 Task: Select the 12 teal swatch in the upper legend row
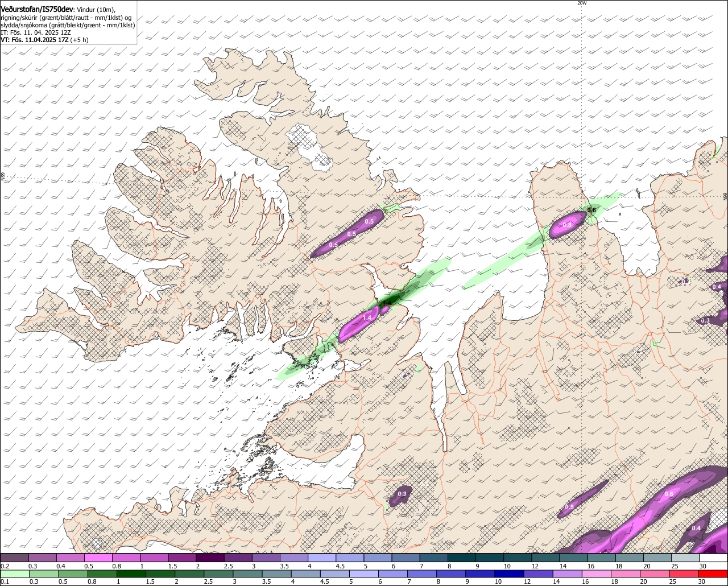(546, 558)
